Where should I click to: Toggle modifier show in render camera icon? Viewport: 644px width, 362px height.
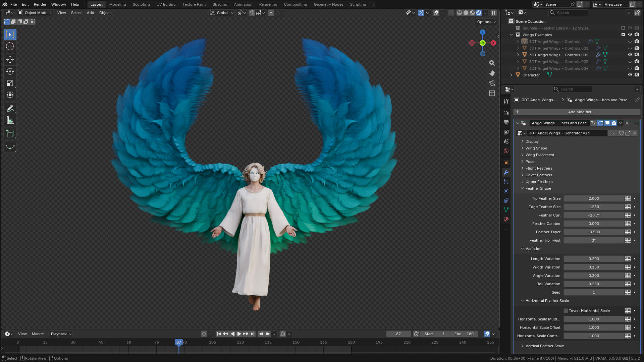coord(614,123)
